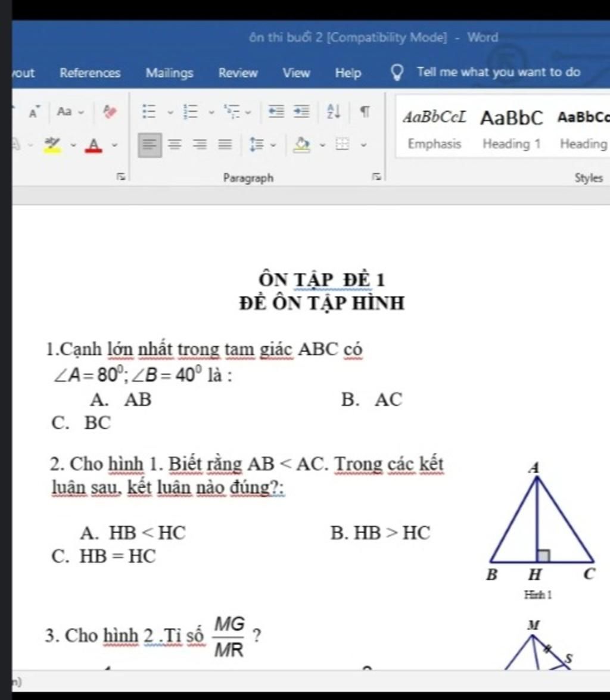Expand the Numbering library dropdown
The height and width of the screenshot is (700, 610).
(x=211, y=113)
